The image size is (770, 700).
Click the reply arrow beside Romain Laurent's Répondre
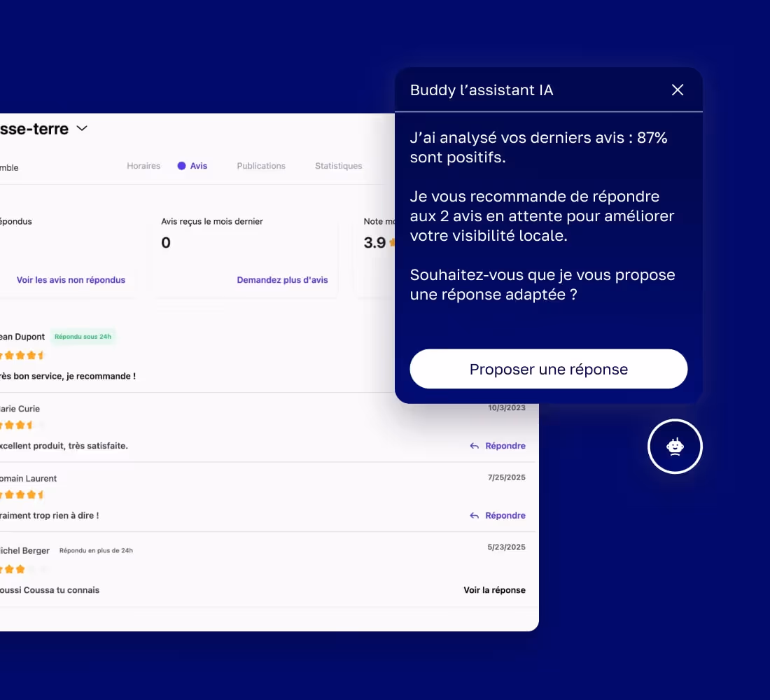click(x=474, y=515)
